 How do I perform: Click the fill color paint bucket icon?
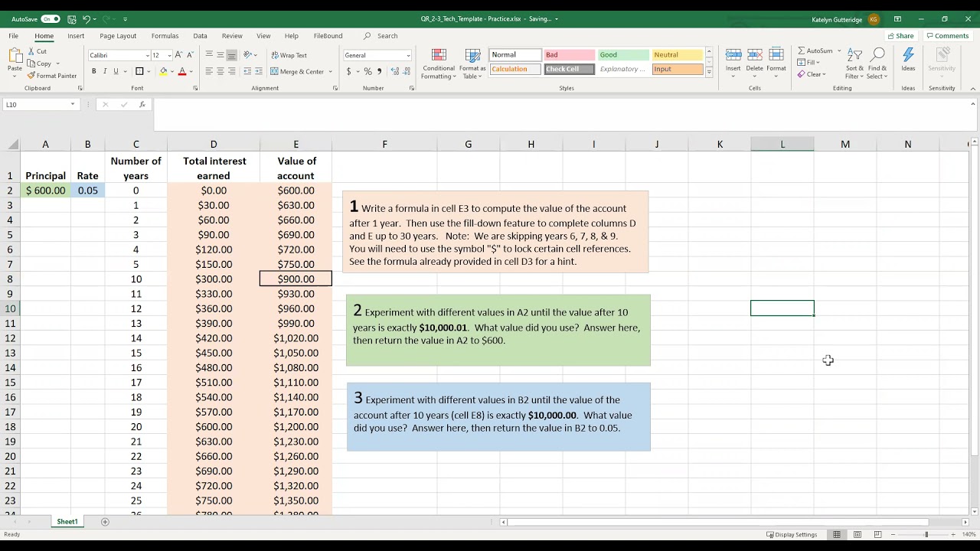point(163,71)
